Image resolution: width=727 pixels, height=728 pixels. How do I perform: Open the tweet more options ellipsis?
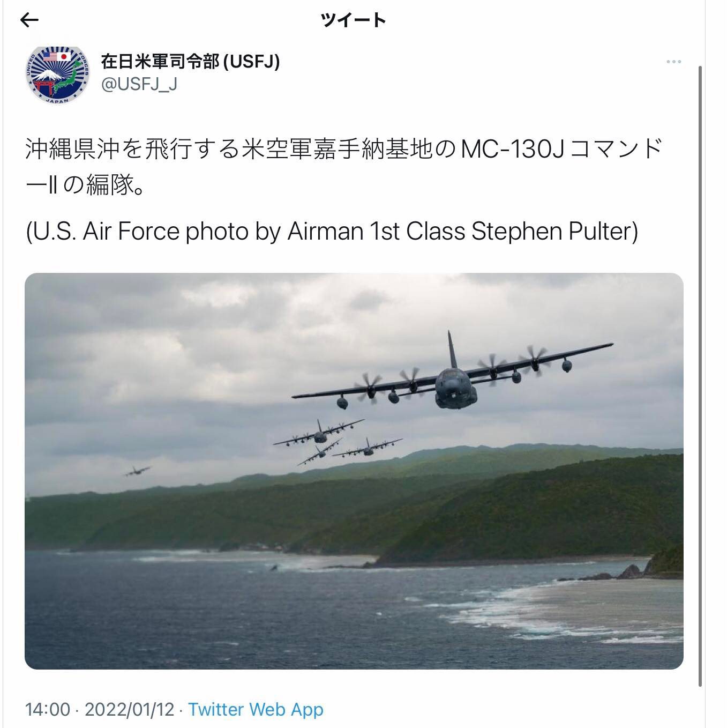673,62
